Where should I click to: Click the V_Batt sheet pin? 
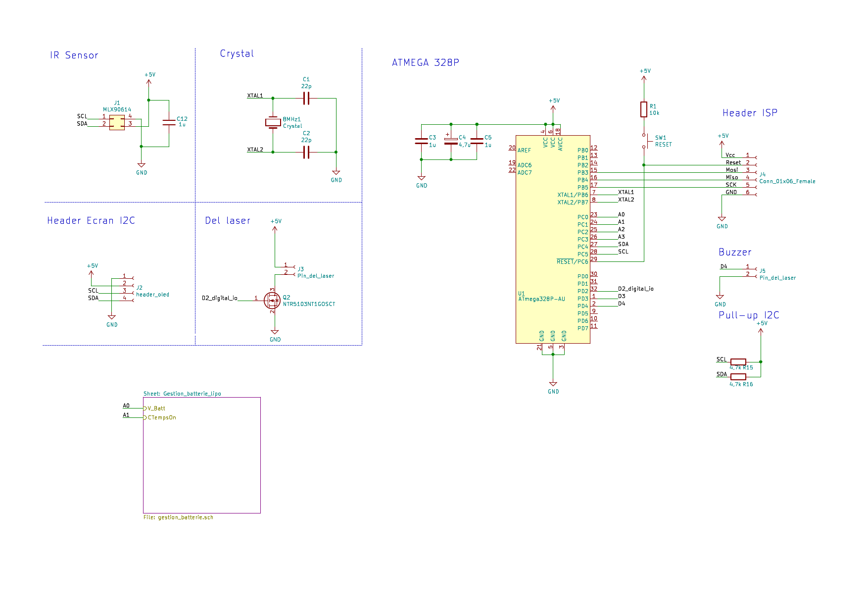point(156,409)
